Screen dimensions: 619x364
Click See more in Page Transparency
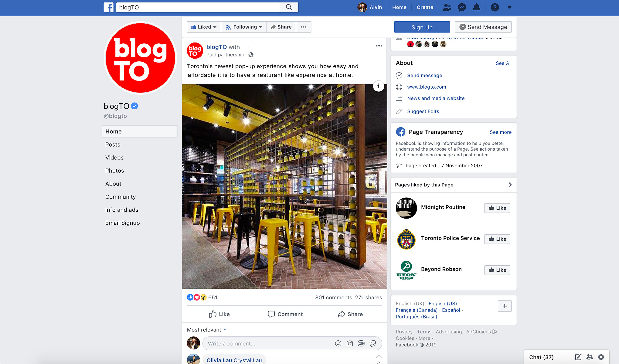point(501,132)
